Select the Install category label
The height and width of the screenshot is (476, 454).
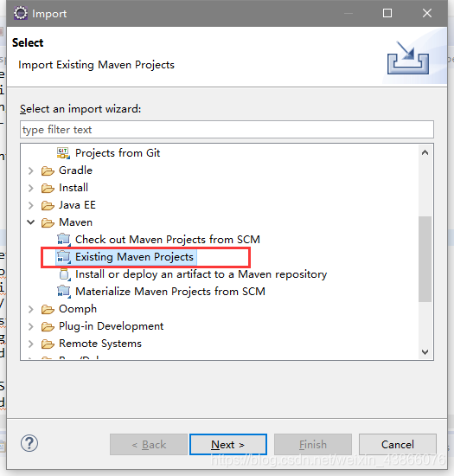(x=74, y=188)
